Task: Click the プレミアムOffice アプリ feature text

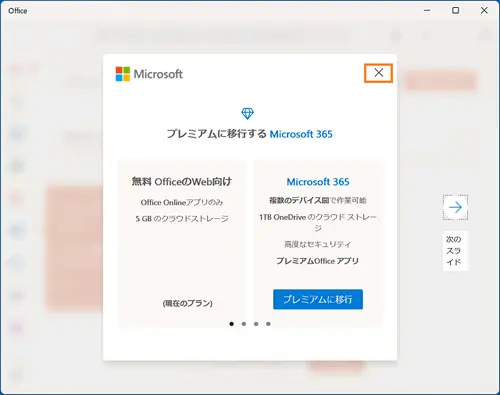Action: point(317,261)
